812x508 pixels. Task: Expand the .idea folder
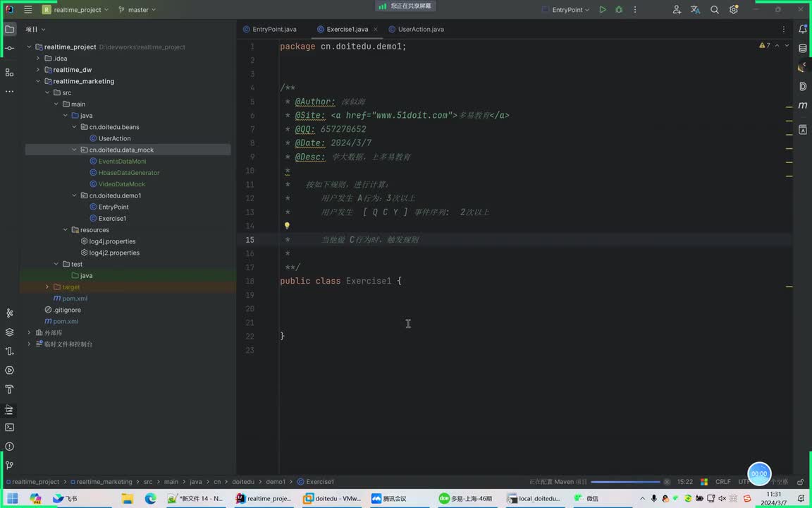[x=38, y=58]
